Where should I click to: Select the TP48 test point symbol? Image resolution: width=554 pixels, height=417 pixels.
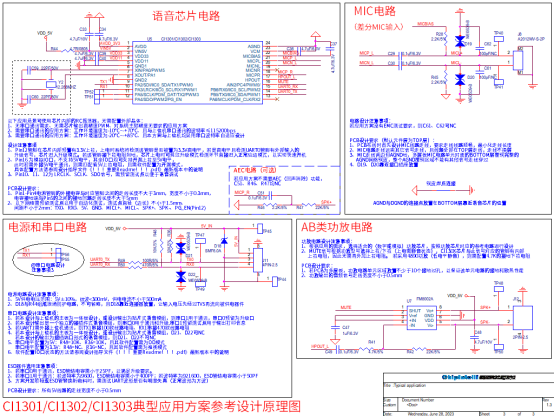click(499, 289)
